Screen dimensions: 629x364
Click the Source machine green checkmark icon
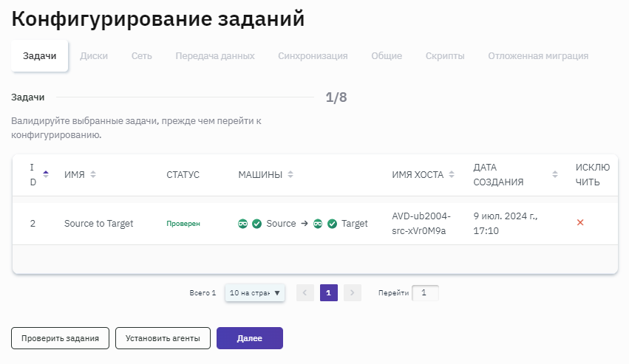[x=256, y=224]
